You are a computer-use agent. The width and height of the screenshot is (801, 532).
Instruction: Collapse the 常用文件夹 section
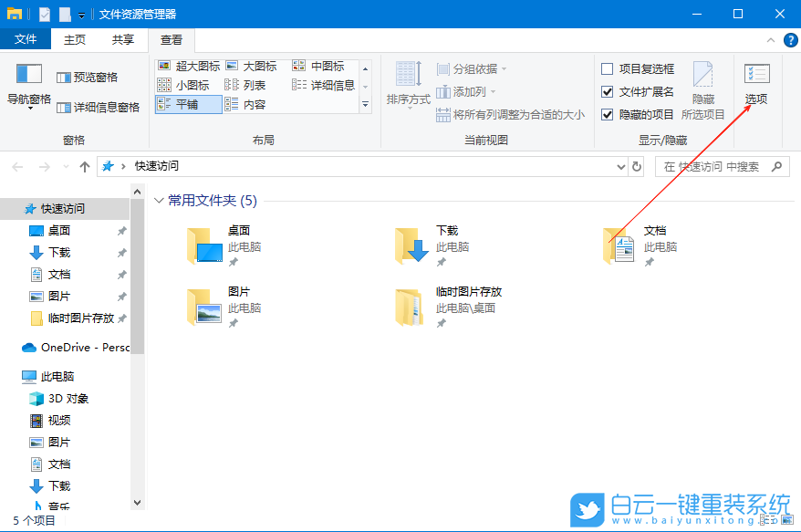click(160, 200)
